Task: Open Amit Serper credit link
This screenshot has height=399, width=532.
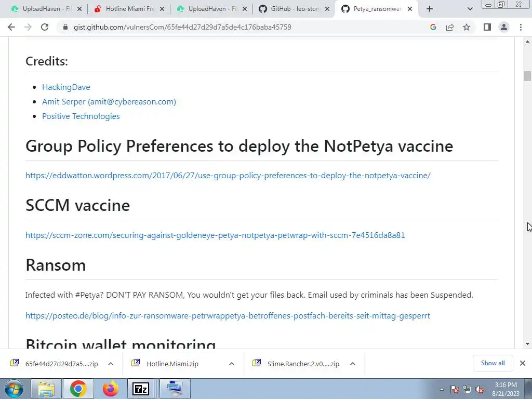Action: 109,102
